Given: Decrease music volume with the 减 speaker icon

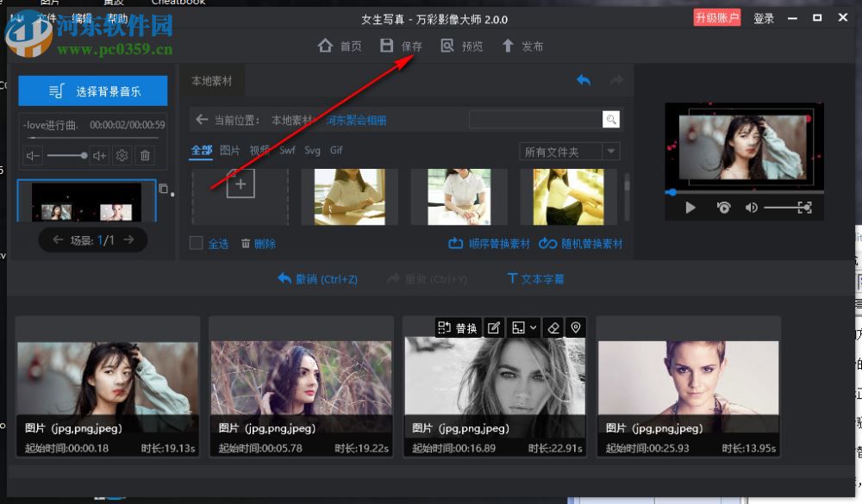Looking at the screenshot, I should point(32,155).
